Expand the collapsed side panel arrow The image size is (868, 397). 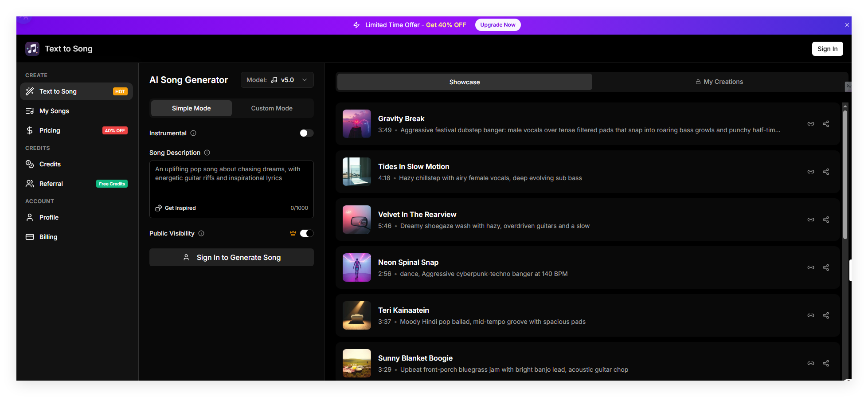click(848, 86)
